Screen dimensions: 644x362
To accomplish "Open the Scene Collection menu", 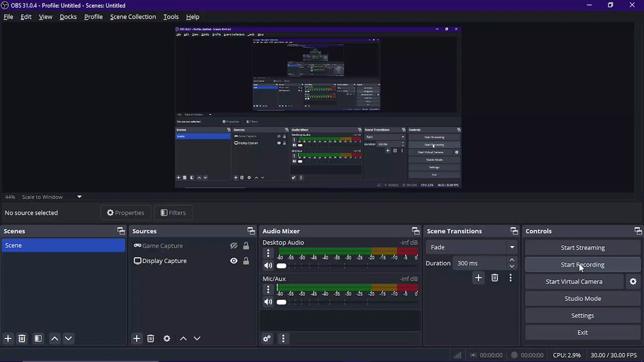I will point(133,17).
